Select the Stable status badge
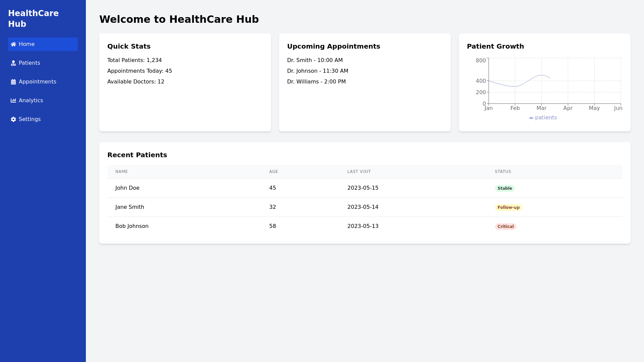Screen dimensions: 644x362 pyautogui.click(x=504, y=188)
